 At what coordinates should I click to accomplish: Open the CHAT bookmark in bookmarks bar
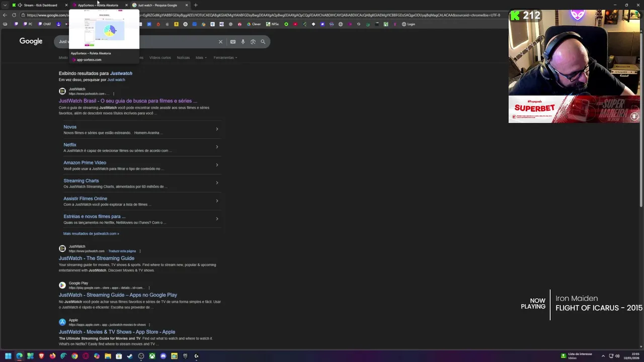(45, 24)
